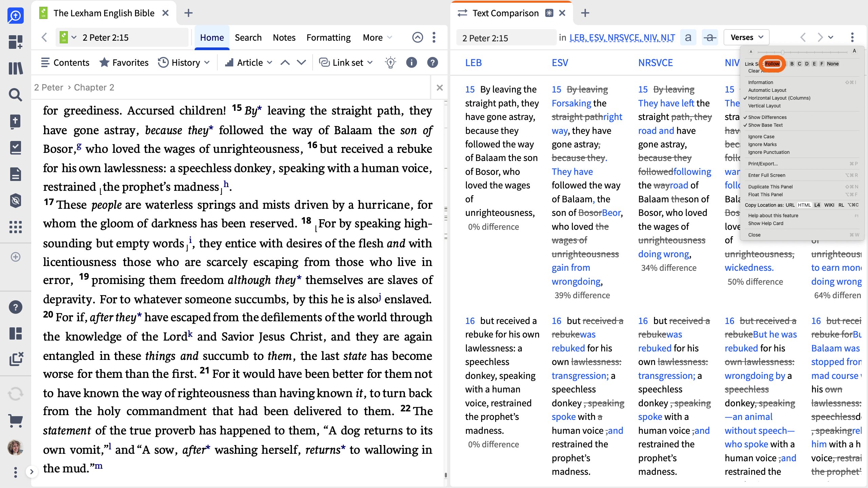The height and width of the screenshot is (488, 868).
Task: Toggle strikethrough differences display button
Action: click(710, 37)
